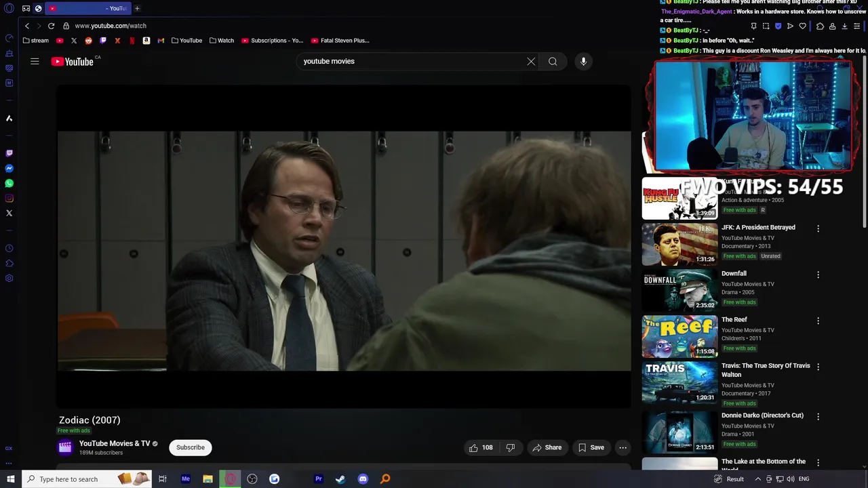This screenshot has width=868, height=488.
Task: Save the video to a playlist
Action: pos(591,447)
